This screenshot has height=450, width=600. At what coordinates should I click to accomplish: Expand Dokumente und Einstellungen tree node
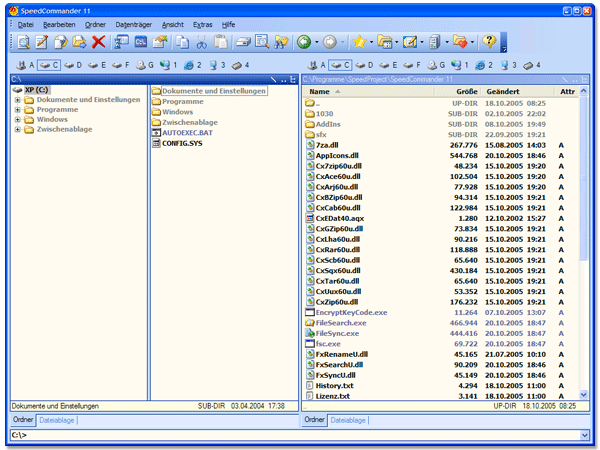click(x=18, y=100)
